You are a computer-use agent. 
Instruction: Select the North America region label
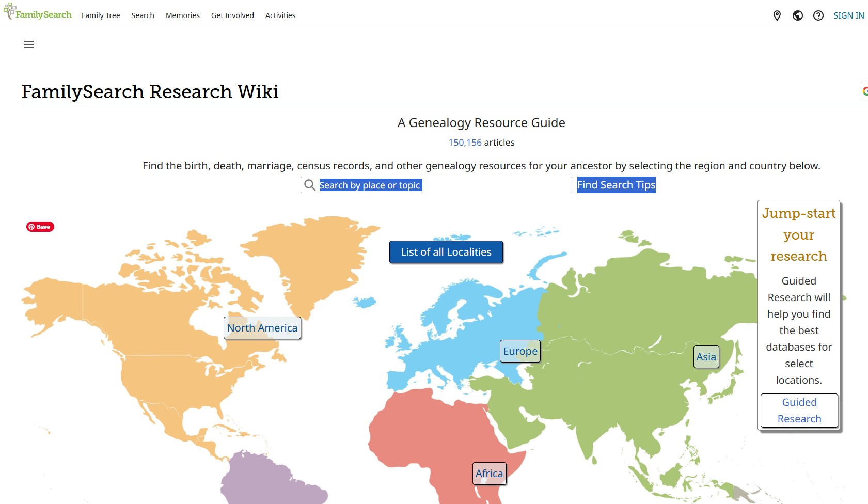pyautogui.click(x=262, y=328)
